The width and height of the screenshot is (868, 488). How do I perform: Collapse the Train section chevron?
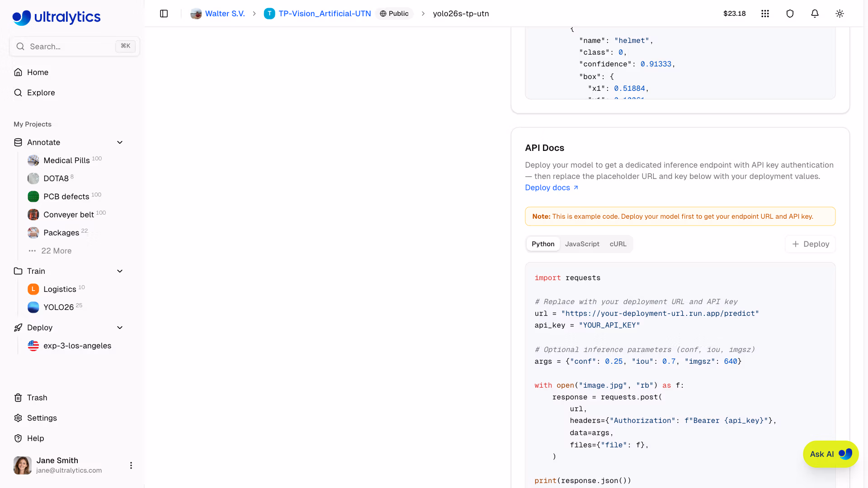click(x=120, y=271)
